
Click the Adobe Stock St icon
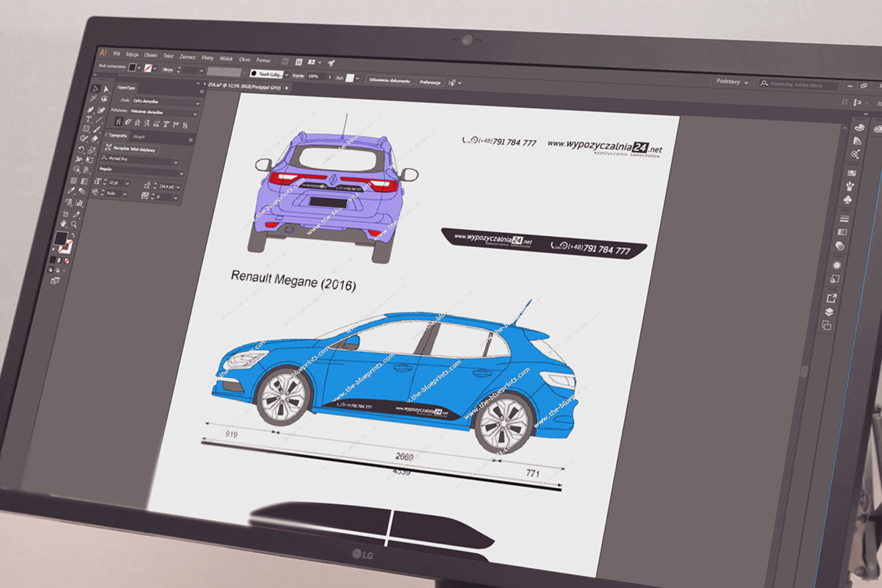pos(299,62)
